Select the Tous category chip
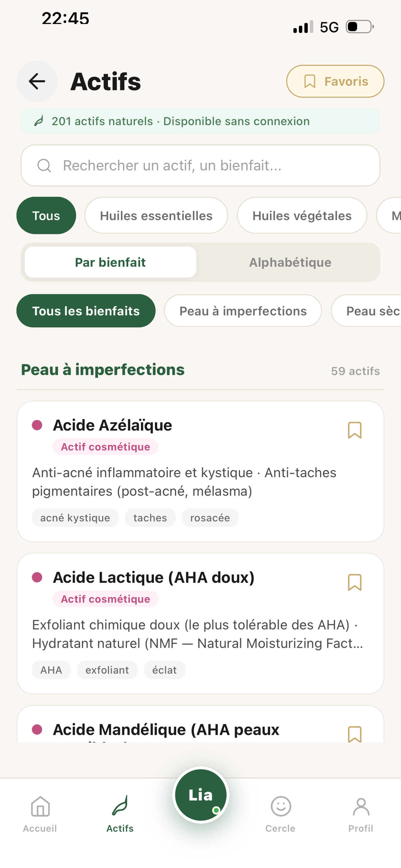The height and width of the screenshot is (868, 401). (x=46, y=216)
